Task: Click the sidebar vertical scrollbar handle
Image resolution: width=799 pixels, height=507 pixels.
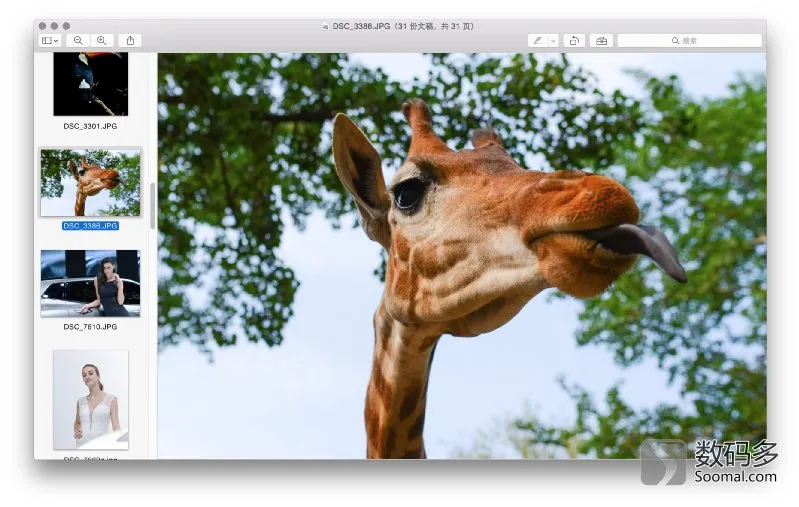Action: 152,206
